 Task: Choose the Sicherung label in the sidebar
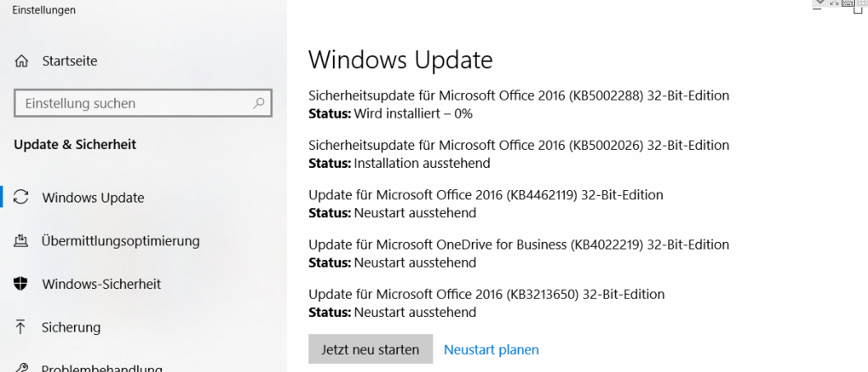tap(72, 328)
